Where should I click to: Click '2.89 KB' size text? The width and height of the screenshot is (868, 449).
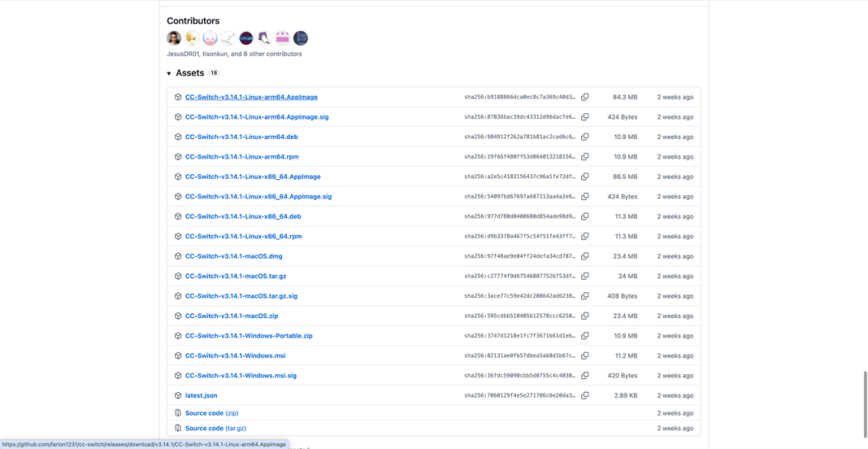tap(625, 395)
